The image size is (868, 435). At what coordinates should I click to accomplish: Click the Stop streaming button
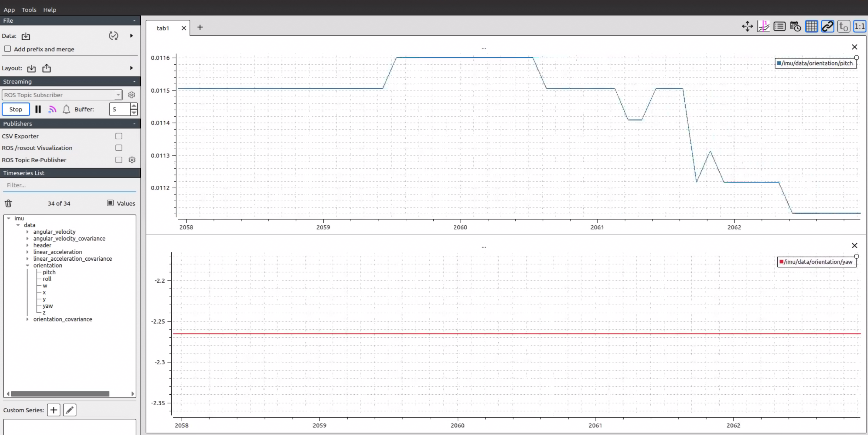click(16, 109)
